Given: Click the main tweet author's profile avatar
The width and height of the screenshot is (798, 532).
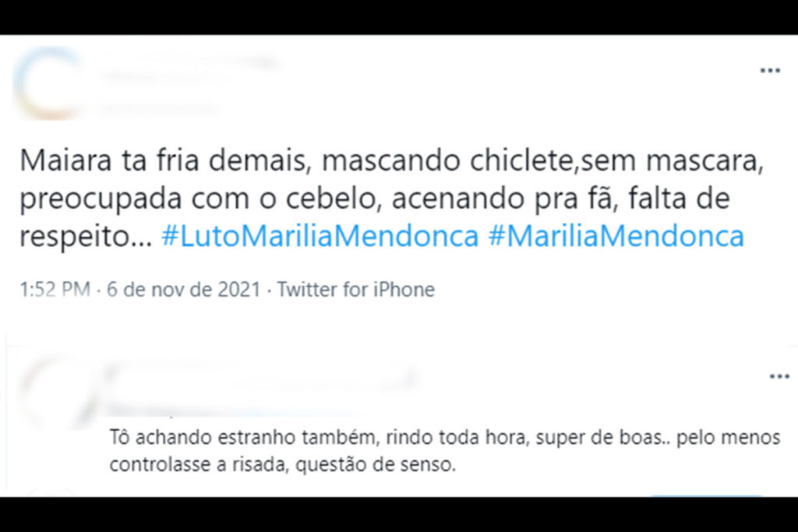Looking at the screenshot, I should pyautogui.click(x=49, y=84).
